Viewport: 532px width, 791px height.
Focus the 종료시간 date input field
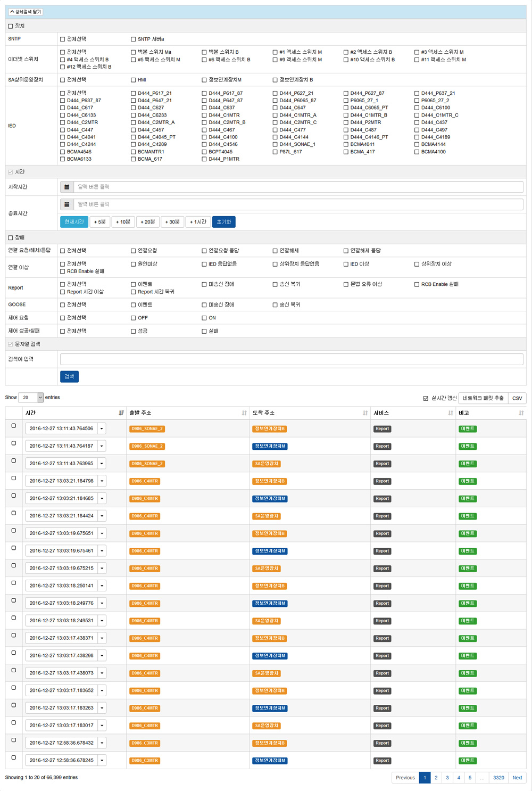(298, 204)
